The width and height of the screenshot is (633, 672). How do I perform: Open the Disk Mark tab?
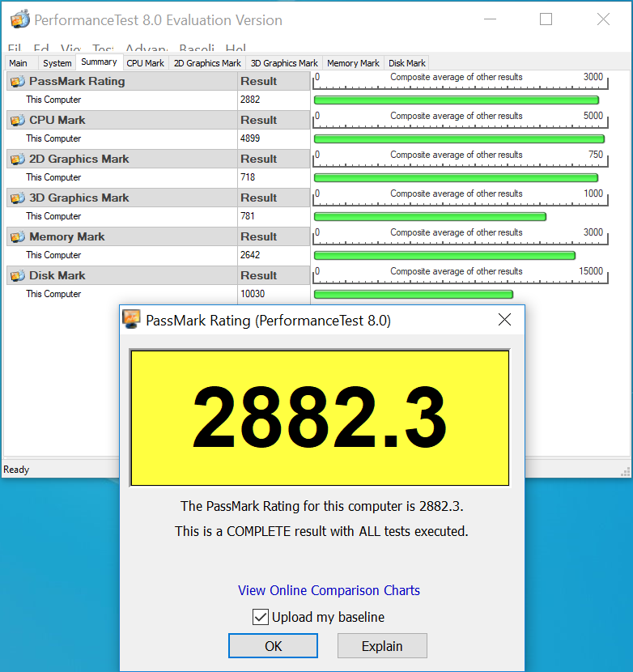[x=406, y=63]
